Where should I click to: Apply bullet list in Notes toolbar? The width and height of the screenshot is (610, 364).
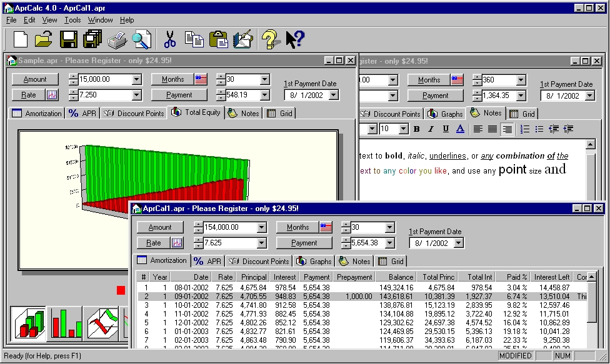pyautogui.click(x=539, y=129)
